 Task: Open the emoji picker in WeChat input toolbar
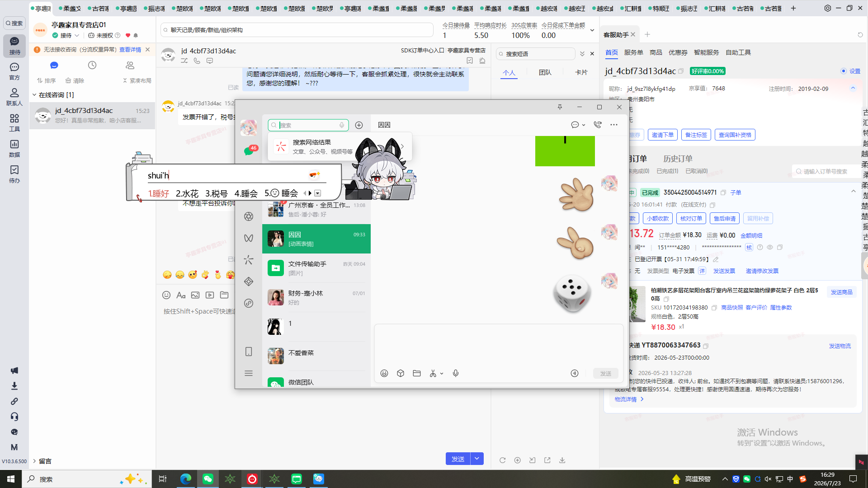[x=384, y=373]
